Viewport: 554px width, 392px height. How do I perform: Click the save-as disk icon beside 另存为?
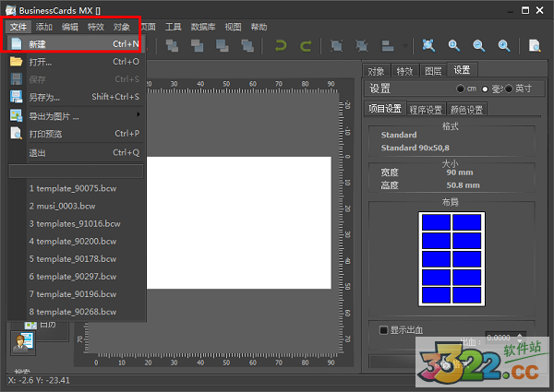pos(17,97)
